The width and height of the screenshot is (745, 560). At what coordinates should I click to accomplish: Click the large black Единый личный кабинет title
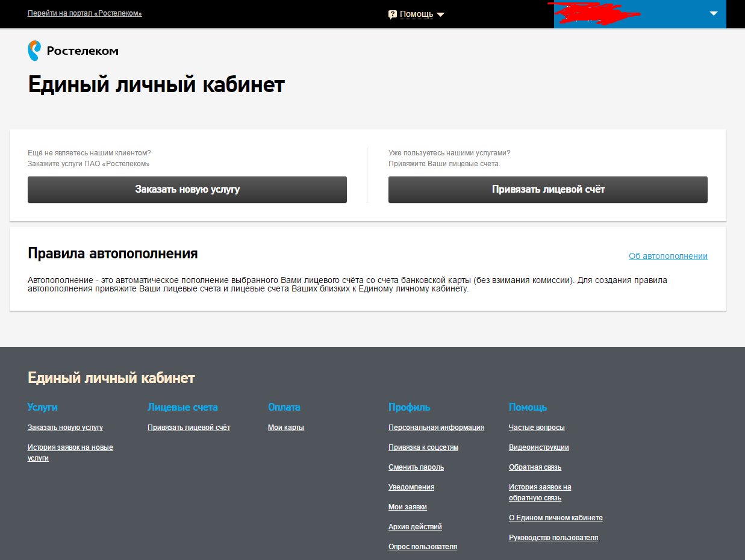click(x=156, y=85)
